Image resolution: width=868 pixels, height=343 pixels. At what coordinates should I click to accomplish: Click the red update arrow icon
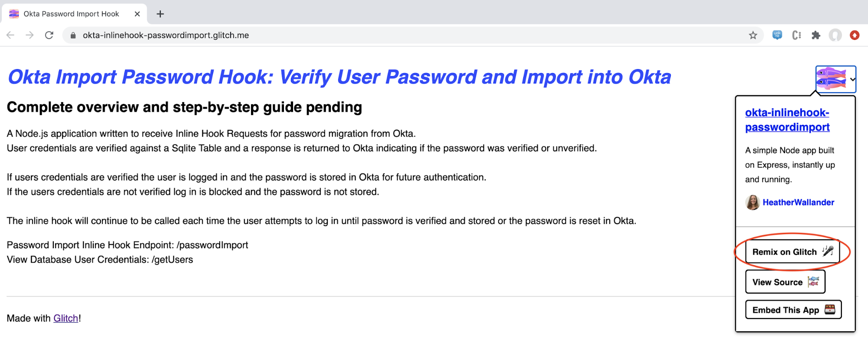(x=855, y=35)
